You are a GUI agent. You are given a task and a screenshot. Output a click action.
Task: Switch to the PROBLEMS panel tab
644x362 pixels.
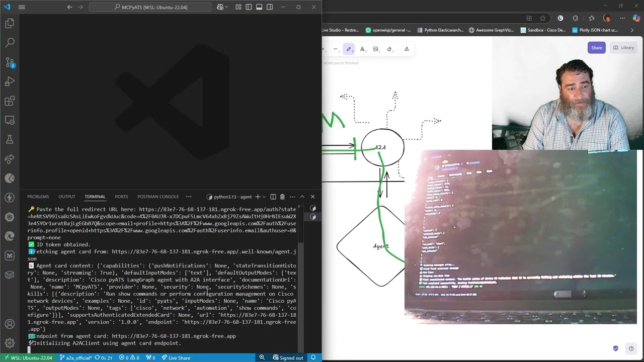[x=38, y=197]
